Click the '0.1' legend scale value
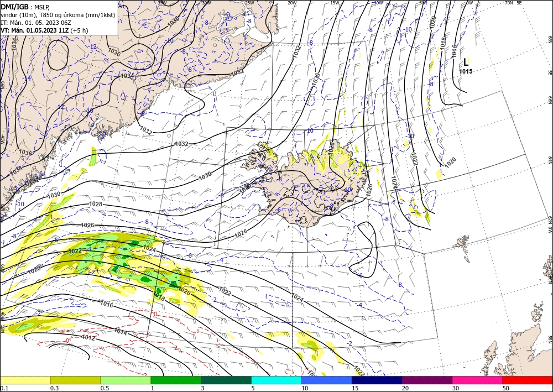Viewport: 553px width, 392px height. point(3,388)
